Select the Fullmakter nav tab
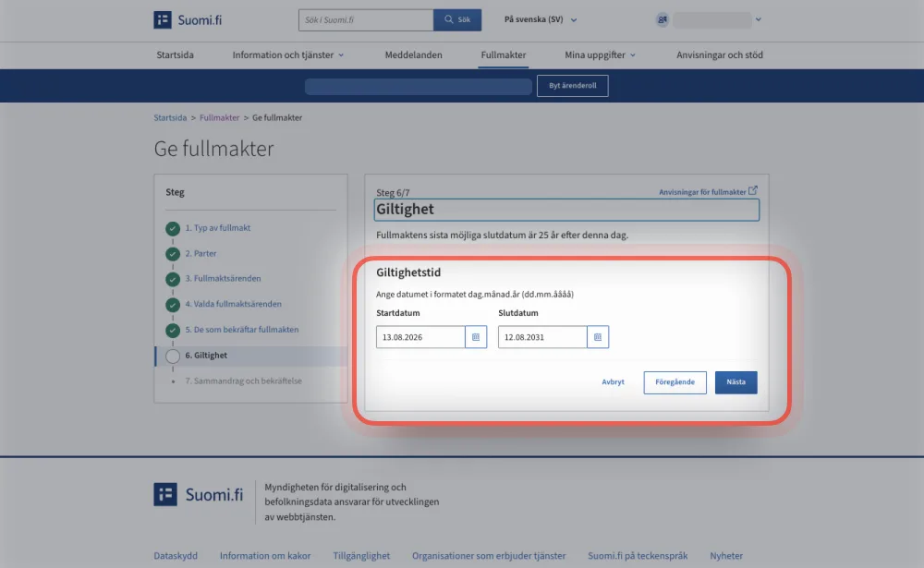 tap(504, 54)
